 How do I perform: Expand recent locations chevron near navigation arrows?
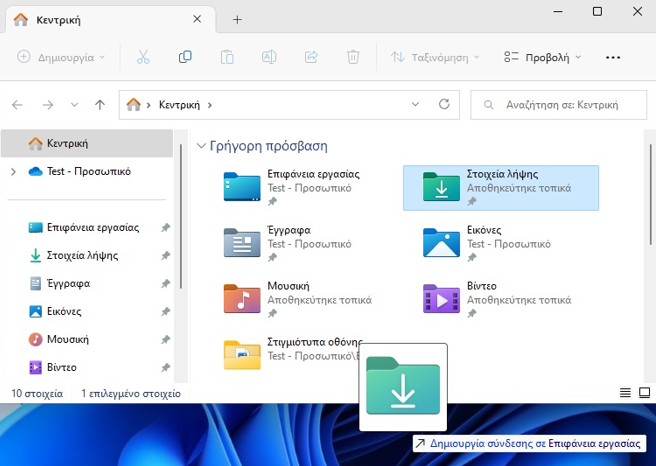point(74,105)
